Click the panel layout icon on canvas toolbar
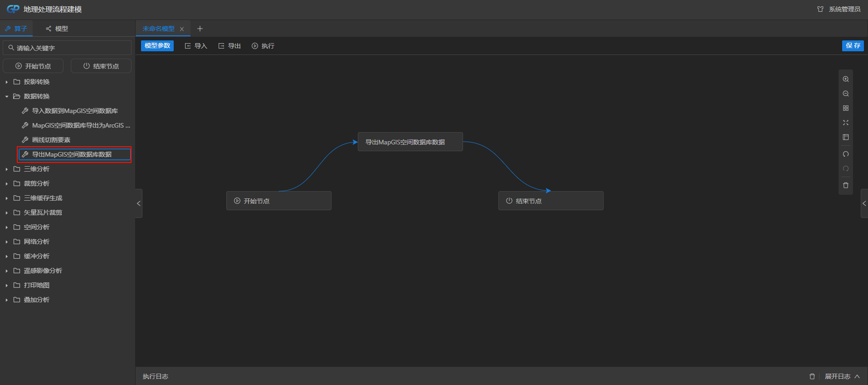The image size is (868, 385). coord(846,137)
